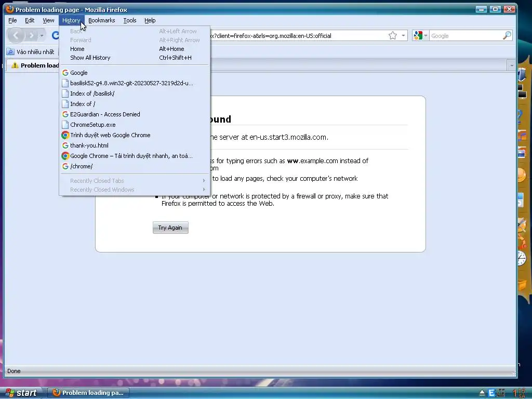Image resolution: width=532 pixels, height=399 pixels.
Task: Close the open History menu
Action: coord(71,20)
